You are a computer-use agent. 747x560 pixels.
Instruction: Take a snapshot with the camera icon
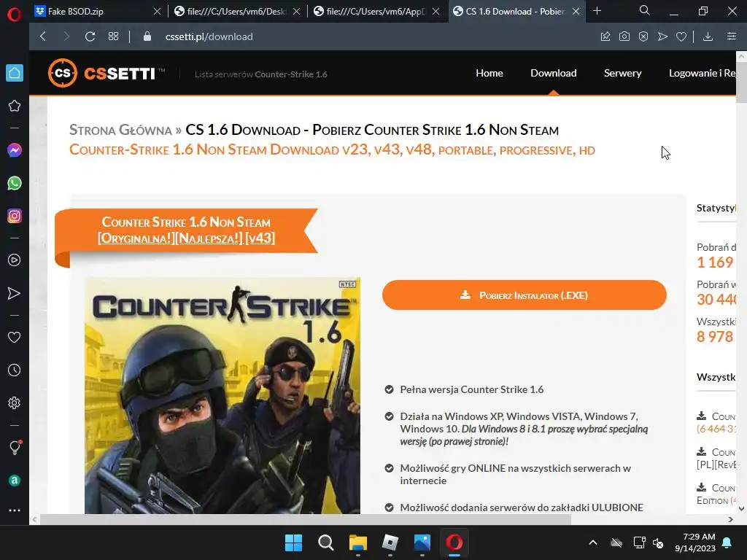pos(624,36)
